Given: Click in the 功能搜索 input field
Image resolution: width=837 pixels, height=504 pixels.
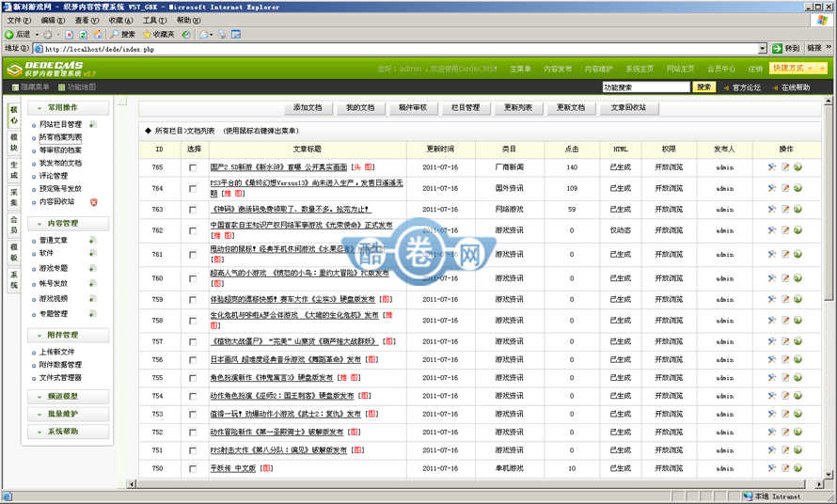Looking at the screenshot, I should [646, 87].
